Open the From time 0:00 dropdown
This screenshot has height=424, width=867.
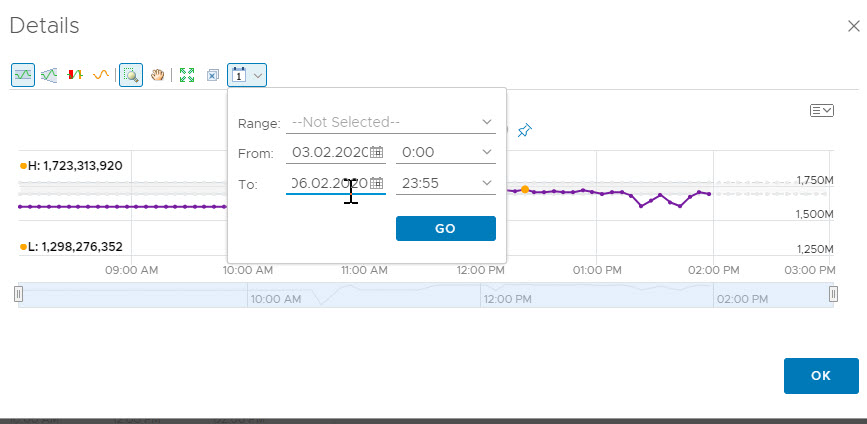(445, 152)
